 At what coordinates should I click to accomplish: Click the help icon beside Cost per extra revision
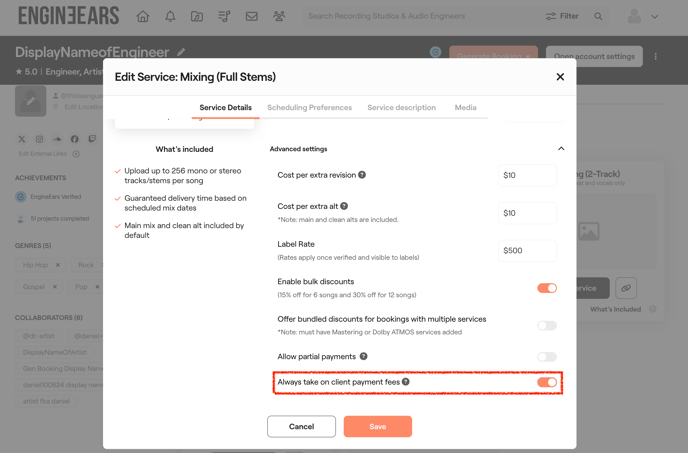click(362, 175)
